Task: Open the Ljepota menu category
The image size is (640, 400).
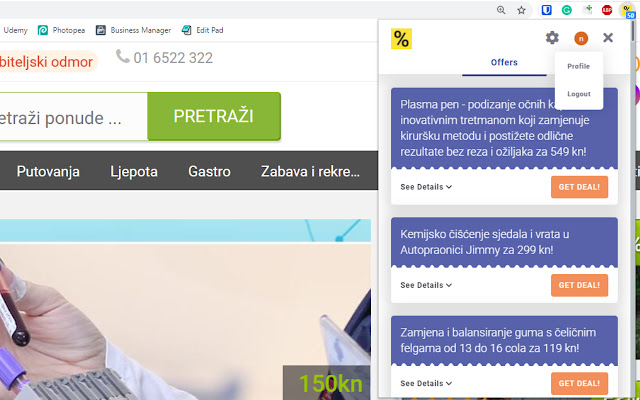Action: [x=134, y=171]
